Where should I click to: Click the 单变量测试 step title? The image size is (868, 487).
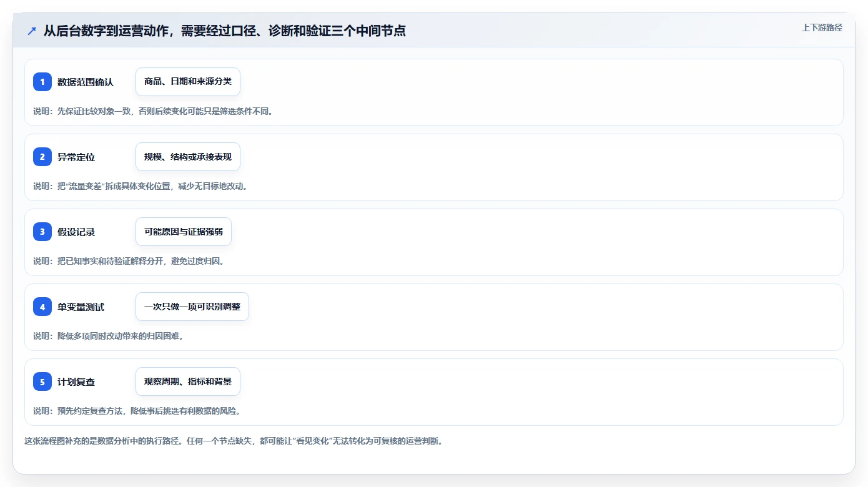(81, 307)
